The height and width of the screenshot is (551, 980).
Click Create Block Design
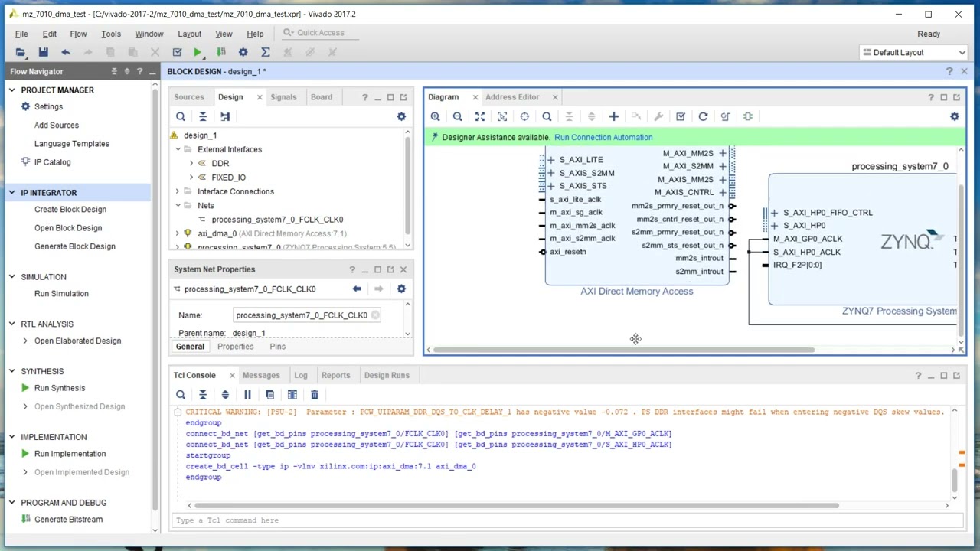[70, 210]
